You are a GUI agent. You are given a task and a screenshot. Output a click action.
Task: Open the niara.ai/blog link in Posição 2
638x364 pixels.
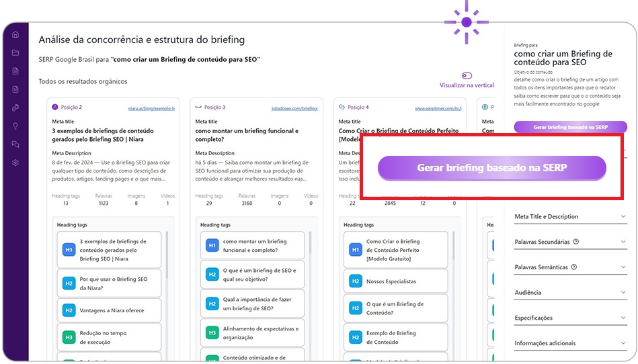pyautogui.click(x=151, y=107)
